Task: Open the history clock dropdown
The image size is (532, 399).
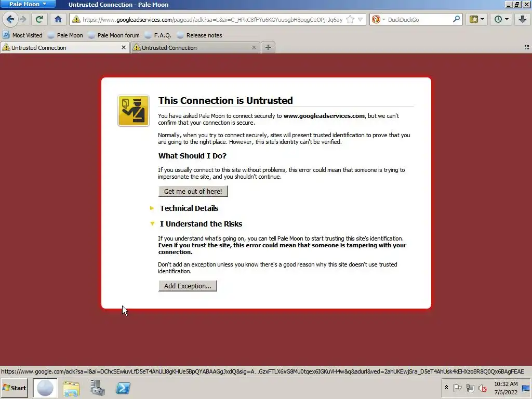Action: (x=501, y=19)
